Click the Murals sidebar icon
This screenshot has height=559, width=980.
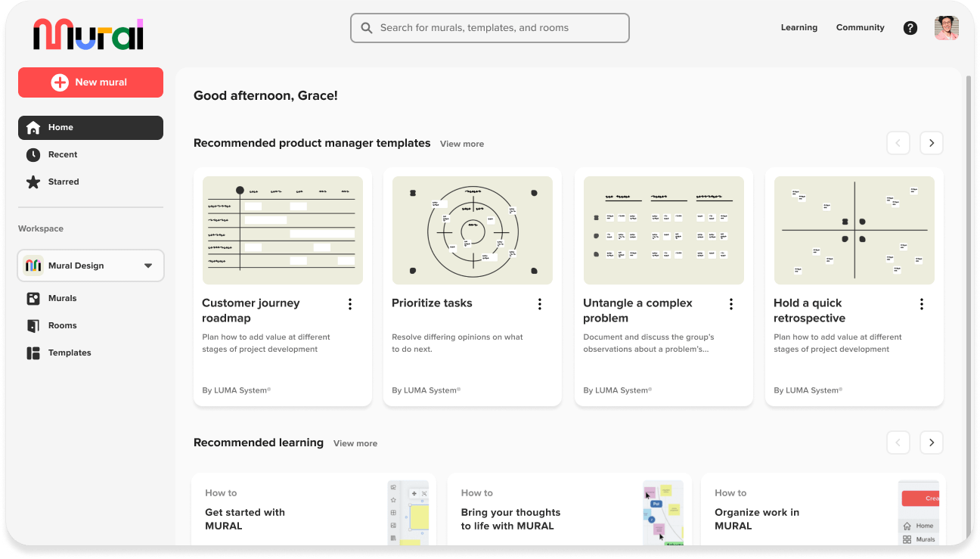point(33,299)
